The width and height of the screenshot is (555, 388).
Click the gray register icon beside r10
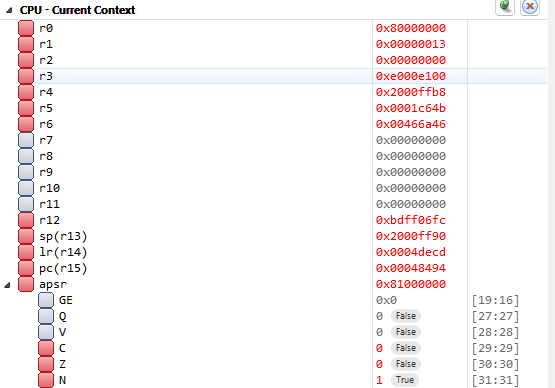[26, 188]
